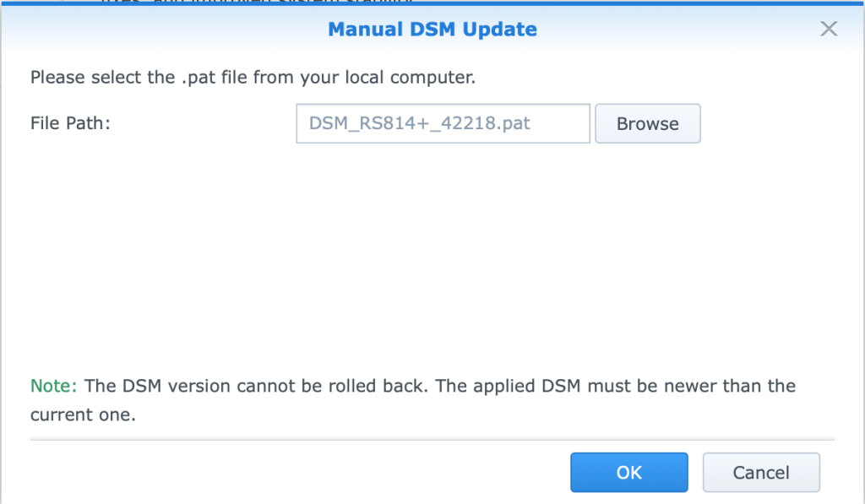Cancel the manual DSM update

pos(761,473)
